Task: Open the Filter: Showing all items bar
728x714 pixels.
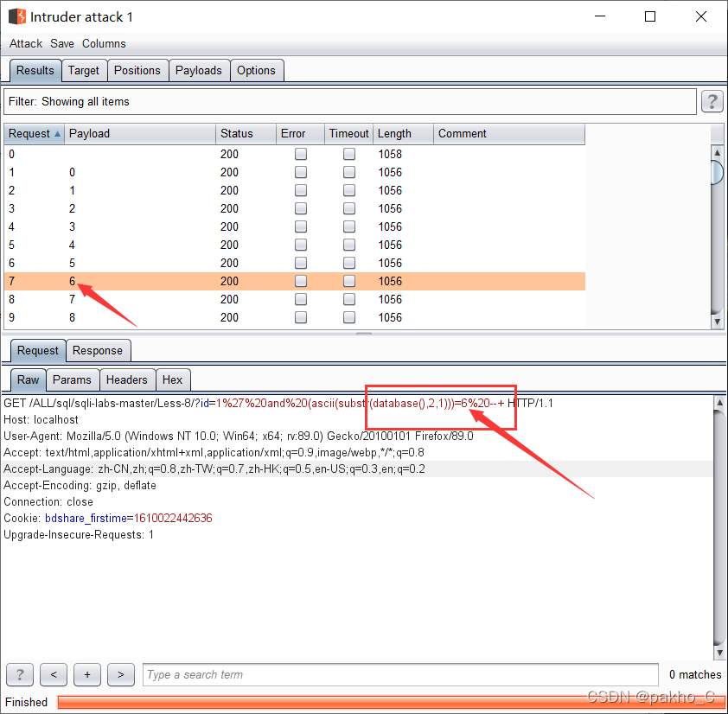Action: point(350,101)
